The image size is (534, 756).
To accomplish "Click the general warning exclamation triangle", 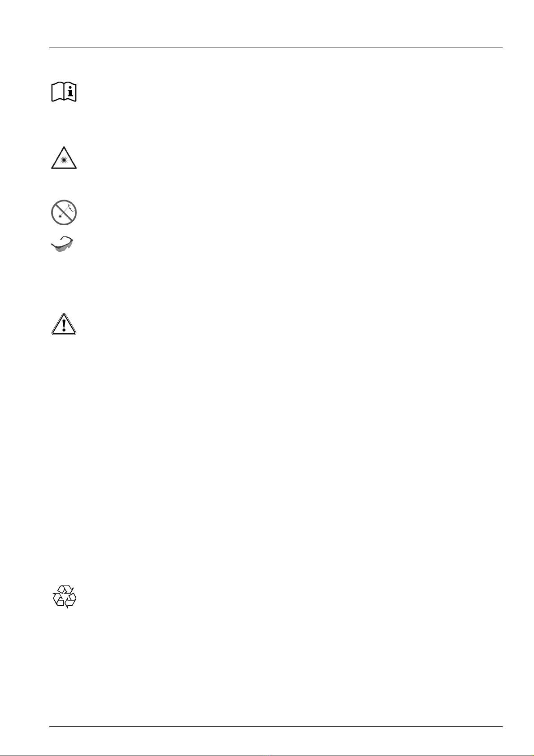I will [x=64, y=324].
